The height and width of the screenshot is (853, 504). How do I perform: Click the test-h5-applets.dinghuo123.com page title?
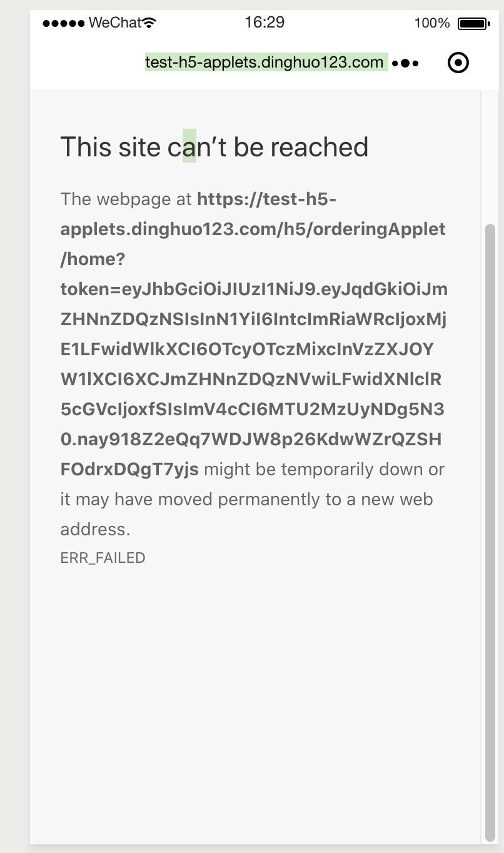[x=265, y=63]
